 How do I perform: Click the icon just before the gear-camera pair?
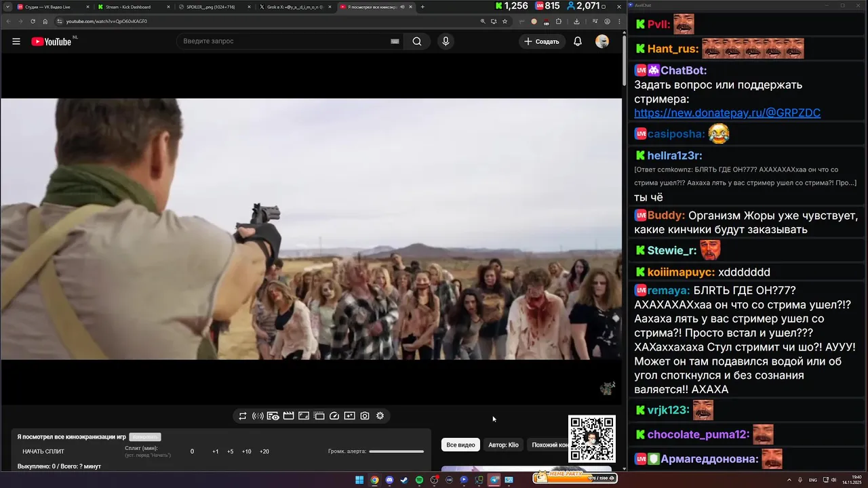pyautogui.click(x=349, y=416)
